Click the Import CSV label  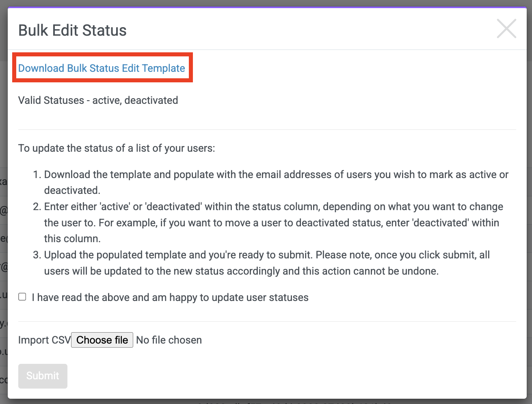45,340
